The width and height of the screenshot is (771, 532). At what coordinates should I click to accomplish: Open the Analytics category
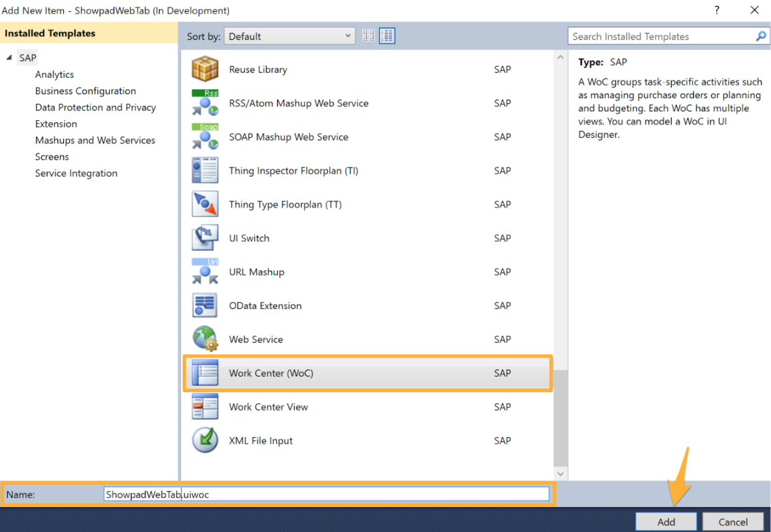[54, 75]
